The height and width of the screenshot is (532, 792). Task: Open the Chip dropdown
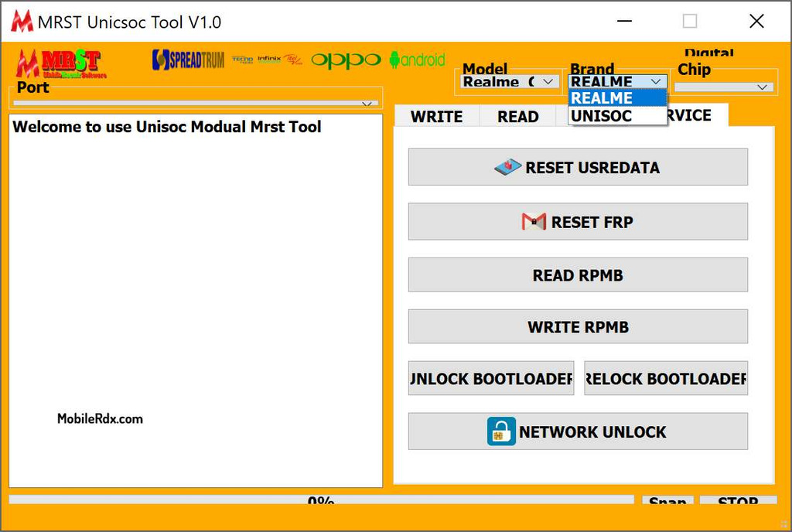pyautogui.click(x=724, y=87)
